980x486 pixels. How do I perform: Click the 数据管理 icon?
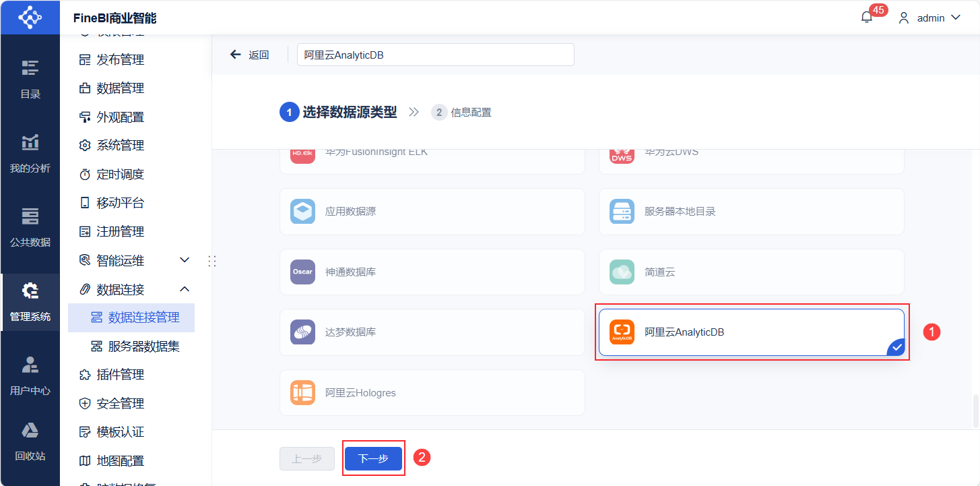[85, 88]
